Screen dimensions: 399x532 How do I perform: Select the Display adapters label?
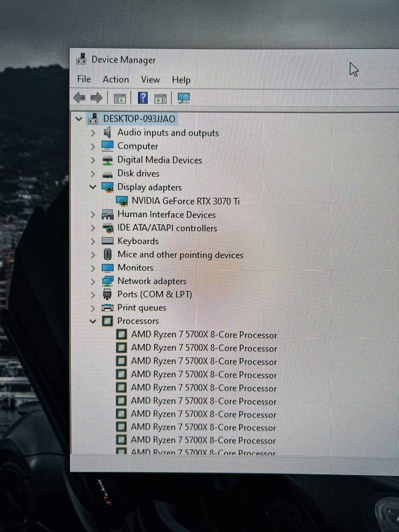pyautogui.click(x=149, y=187)
